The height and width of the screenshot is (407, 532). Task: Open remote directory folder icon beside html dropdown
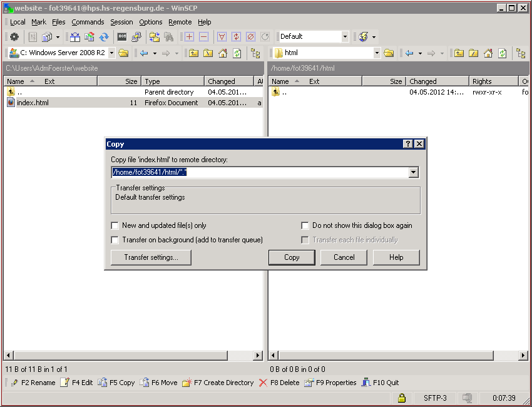tap(389, 53)
